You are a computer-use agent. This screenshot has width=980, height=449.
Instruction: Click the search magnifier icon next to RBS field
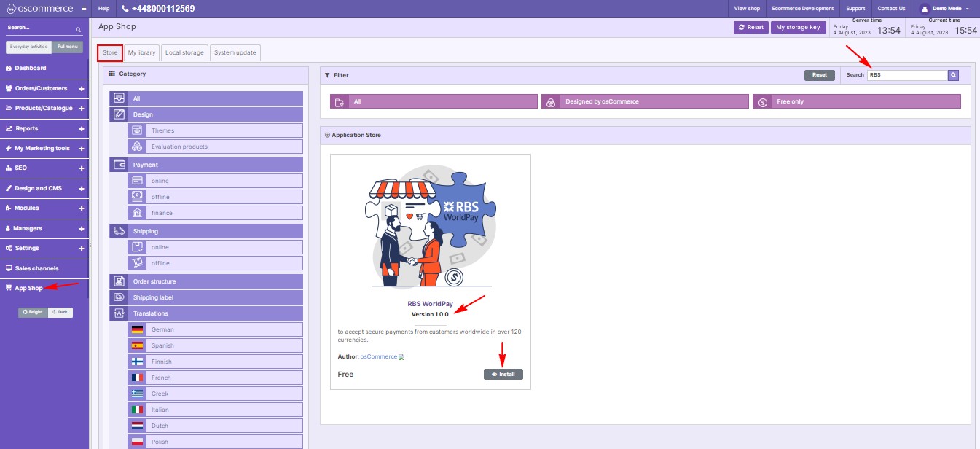click(x=953, y=74)
